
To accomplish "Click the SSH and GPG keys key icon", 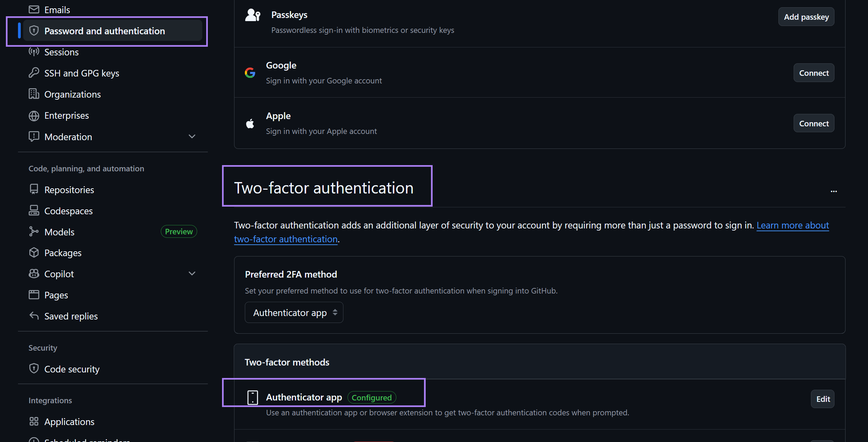I will tap(34, 73).
